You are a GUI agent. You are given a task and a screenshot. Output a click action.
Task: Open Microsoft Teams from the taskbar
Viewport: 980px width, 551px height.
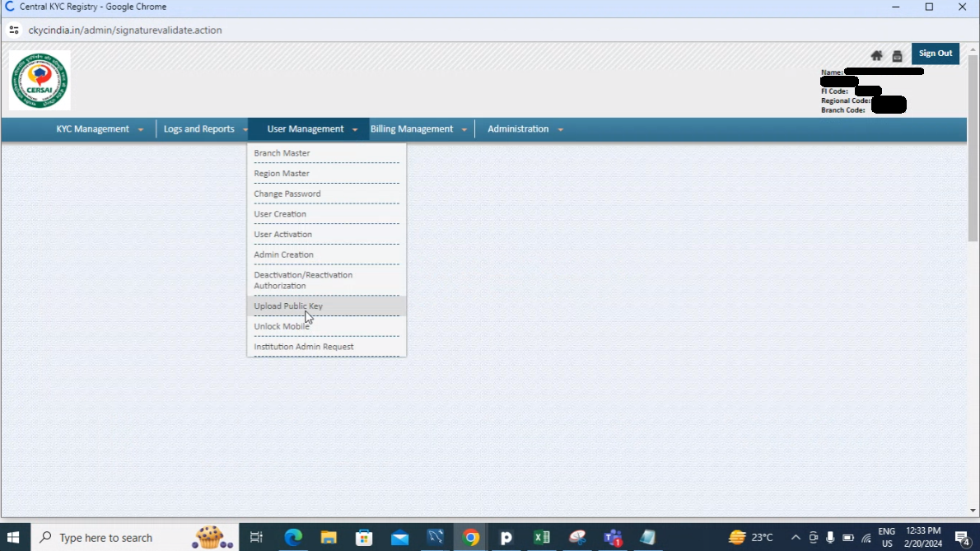(613, 538)
